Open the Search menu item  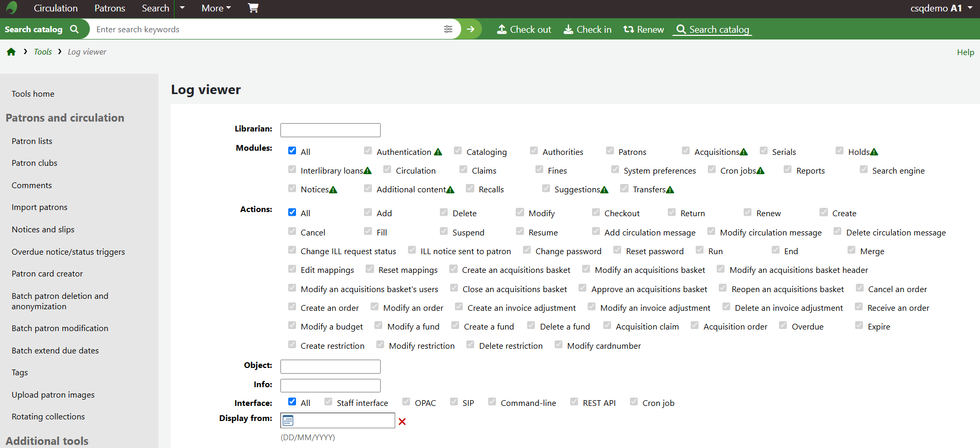[155, 8]
